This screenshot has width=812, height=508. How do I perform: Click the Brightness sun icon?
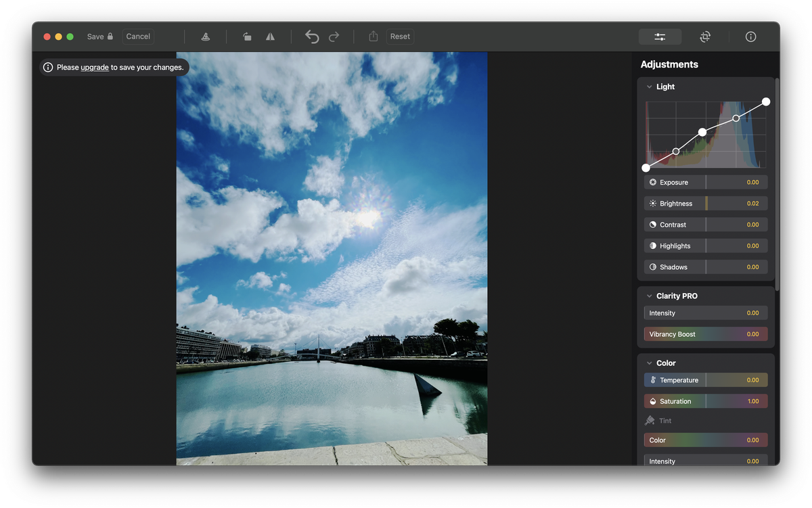(653, 203)
